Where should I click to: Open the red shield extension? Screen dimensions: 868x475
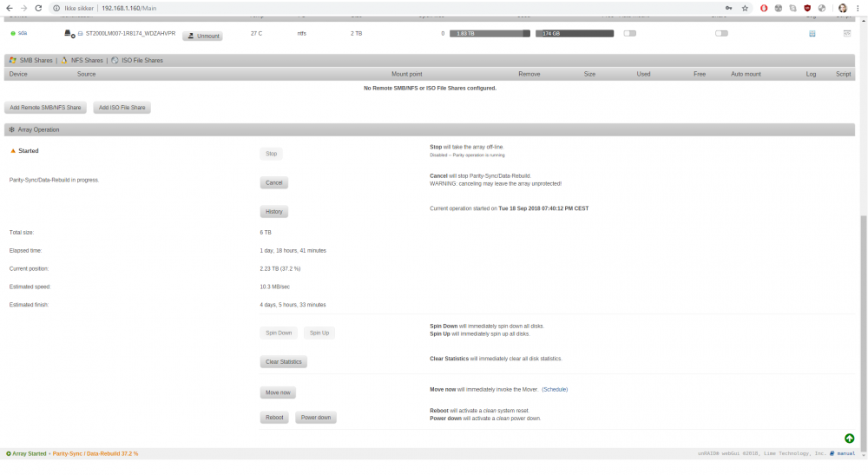(x=807, y=9)
